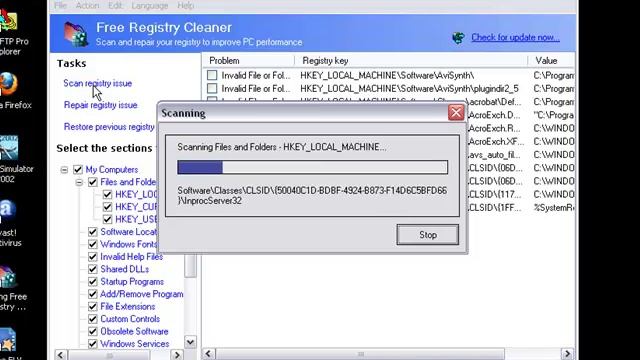Uncheck the HKEY_LOC section checkbox
Screen dimensions: 640x360
(x=107, y=194)
